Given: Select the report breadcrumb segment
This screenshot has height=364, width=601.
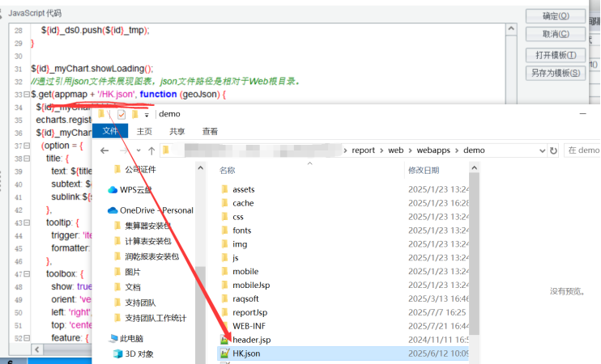Looking at the screenshot, I should 363,150.
